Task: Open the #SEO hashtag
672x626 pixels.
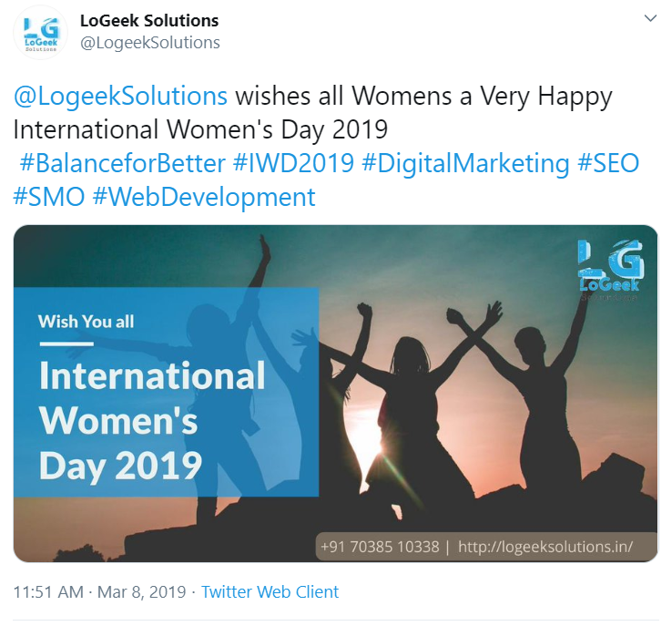Action: pyautogui.click(x=608, y=163)
